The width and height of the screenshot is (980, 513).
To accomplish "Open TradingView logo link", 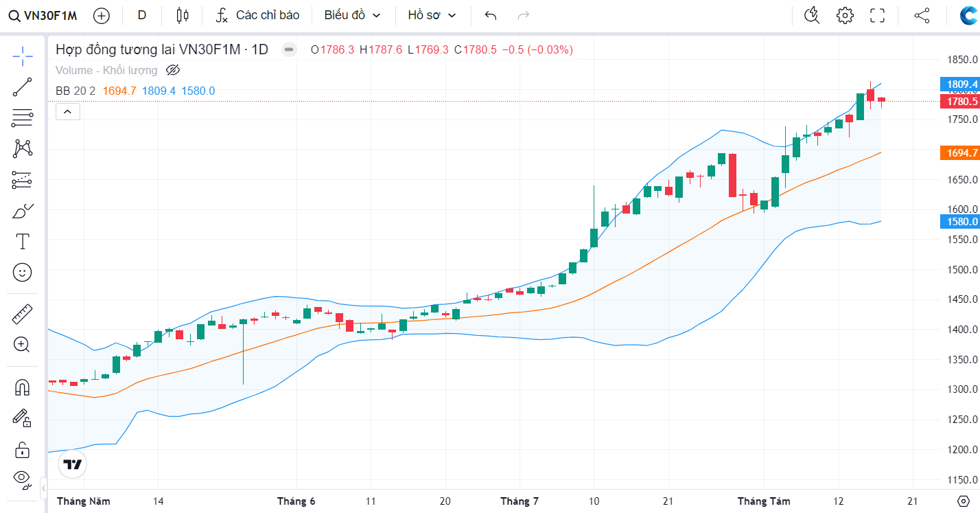I will [x=73, y=464].
